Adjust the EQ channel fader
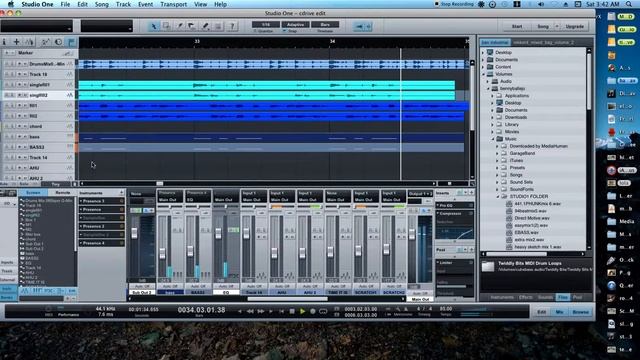 (218, 233)
